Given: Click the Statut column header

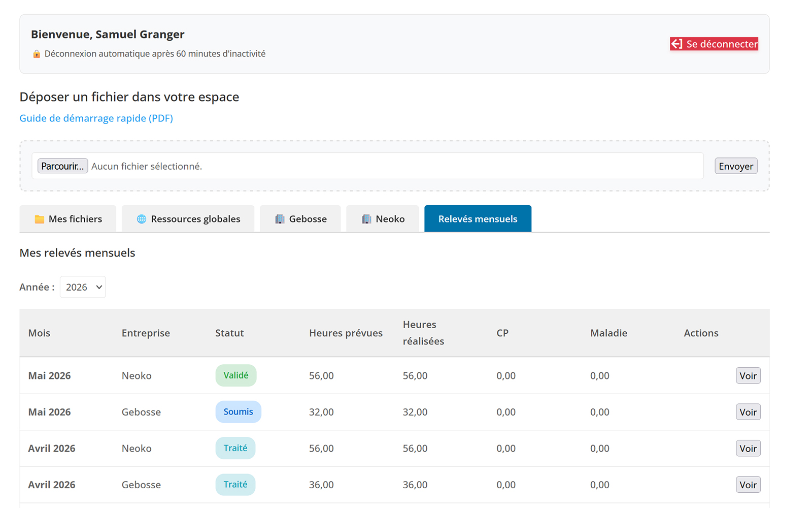Looking at the screenshot, I should tap(229, 333).
